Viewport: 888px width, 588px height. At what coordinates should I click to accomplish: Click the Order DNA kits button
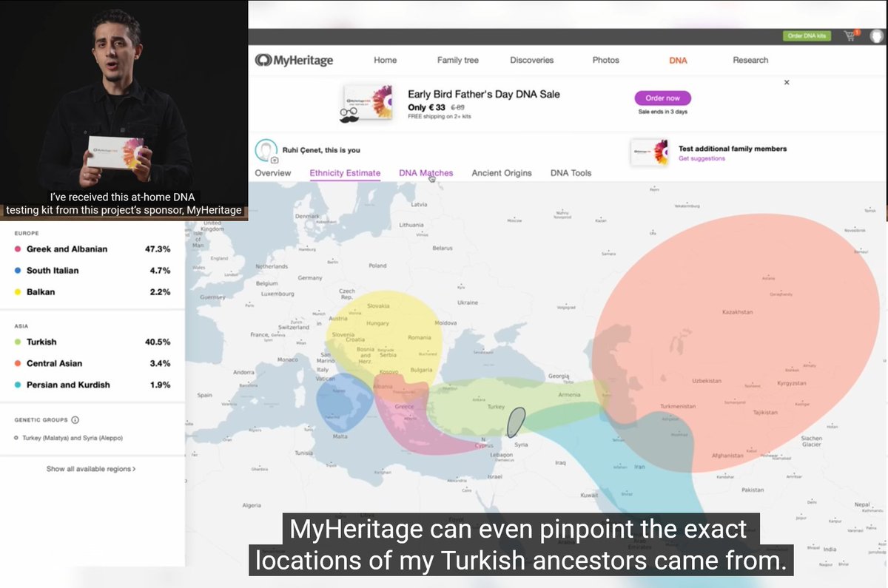807,36
